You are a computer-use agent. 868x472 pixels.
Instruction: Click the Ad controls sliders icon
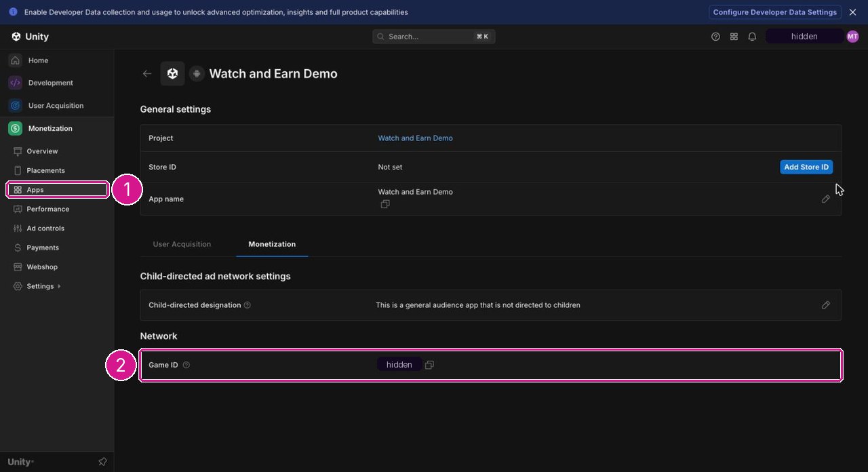(18, 229)
